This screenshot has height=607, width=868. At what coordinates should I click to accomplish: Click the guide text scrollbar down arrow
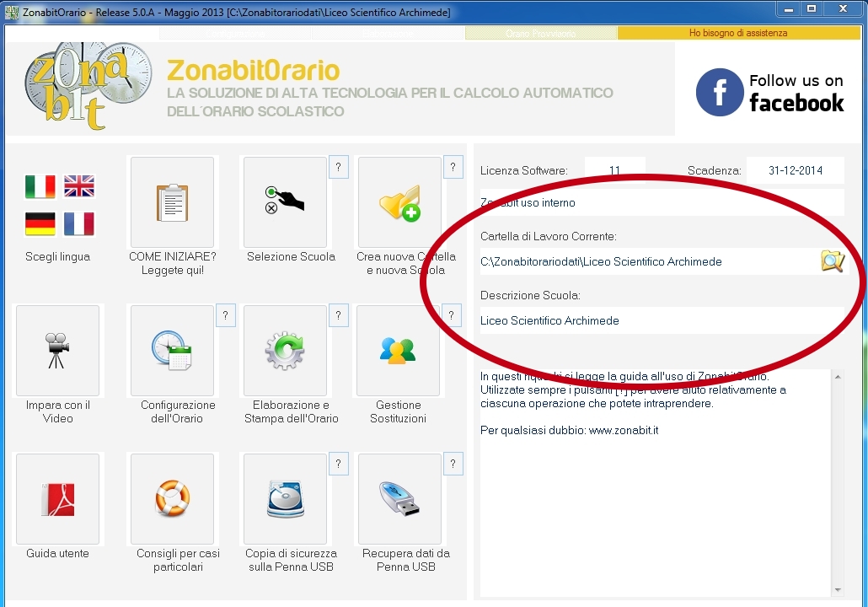[x=838, y=590]
